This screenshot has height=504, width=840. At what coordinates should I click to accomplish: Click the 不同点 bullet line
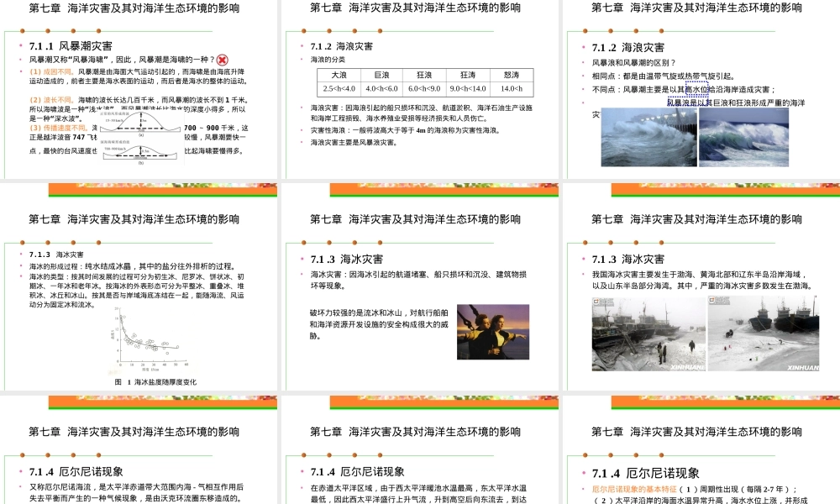683,89
